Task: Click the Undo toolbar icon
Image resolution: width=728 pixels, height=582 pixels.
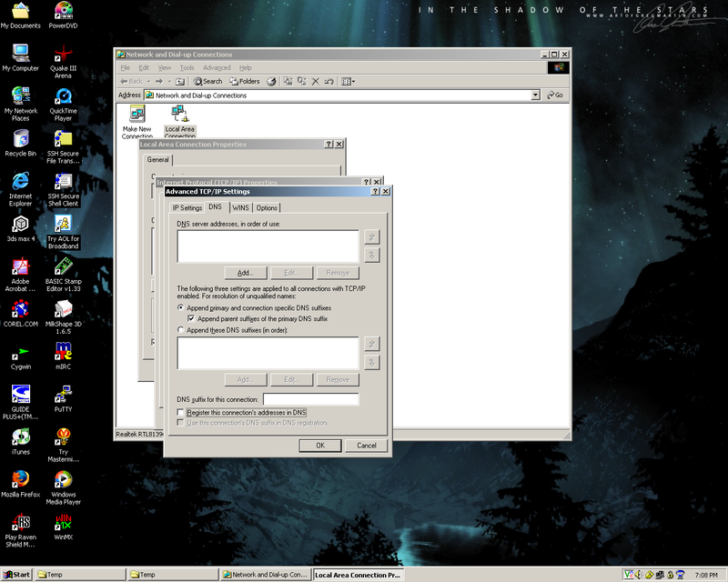Action: pyautogui.click(x=329, y=82)
